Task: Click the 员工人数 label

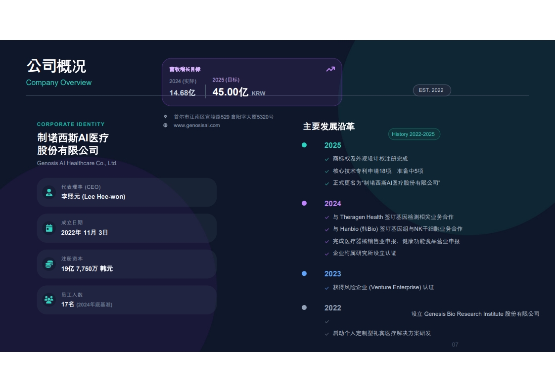Action: 72,295
